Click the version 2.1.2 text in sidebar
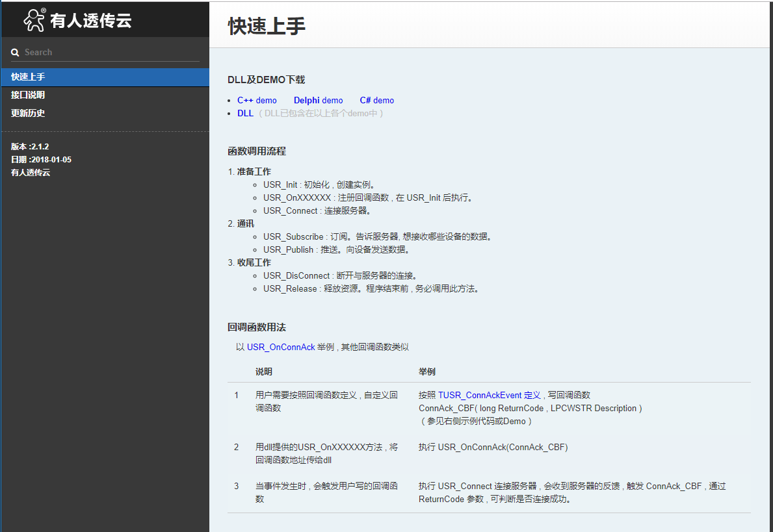Image resolution: width=773 pixels, height=532 pixels. coord(29,146)
